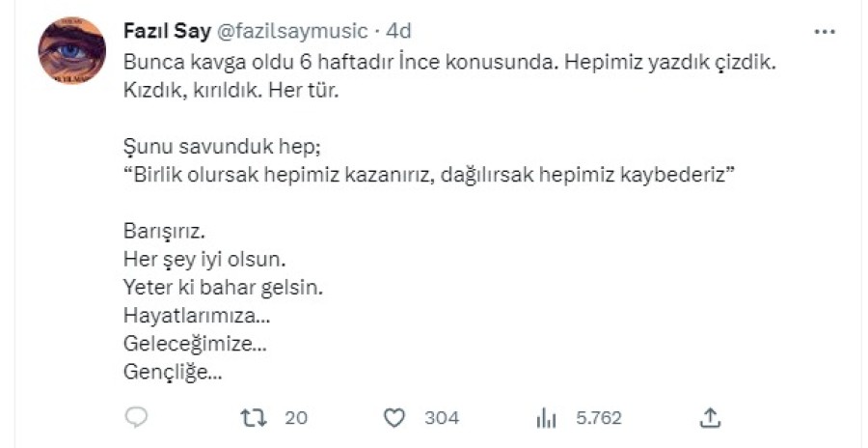This screenshot has width=868, height=448.
Task: Click the reply speech bubble icon
Action: pos(137,417)
